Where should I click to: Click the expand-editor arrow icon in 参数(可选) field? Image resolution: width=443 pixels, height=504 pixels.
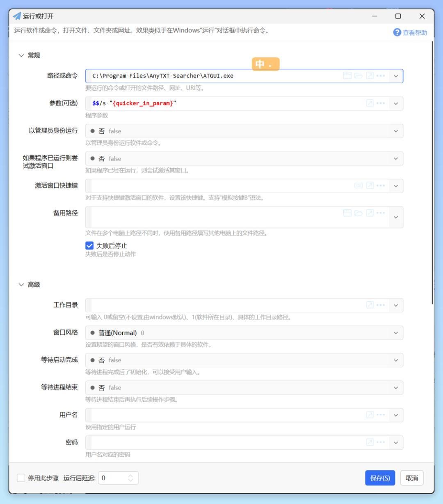[x=370, y=103]
